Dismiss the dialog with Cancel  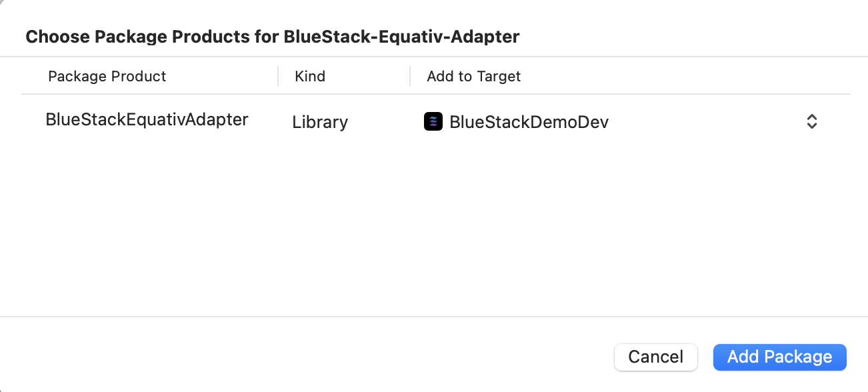(655, 357)
